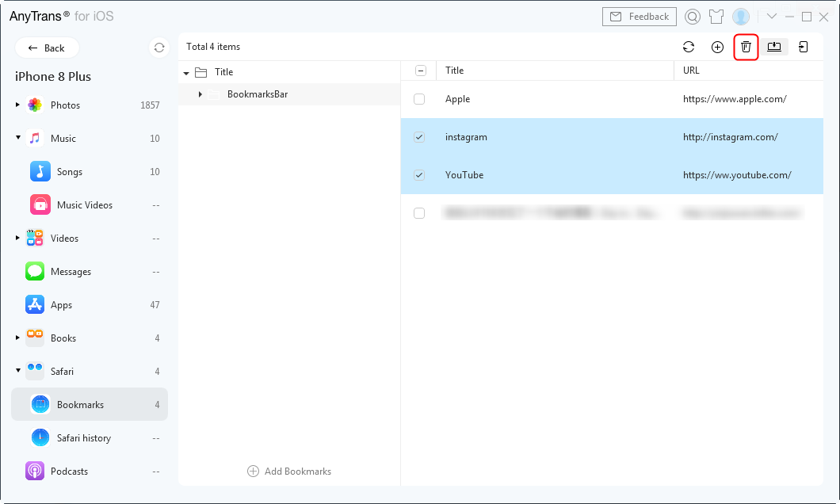Refresh device content beside the Back button
The image size is (840, 504).
click(159, 48)
